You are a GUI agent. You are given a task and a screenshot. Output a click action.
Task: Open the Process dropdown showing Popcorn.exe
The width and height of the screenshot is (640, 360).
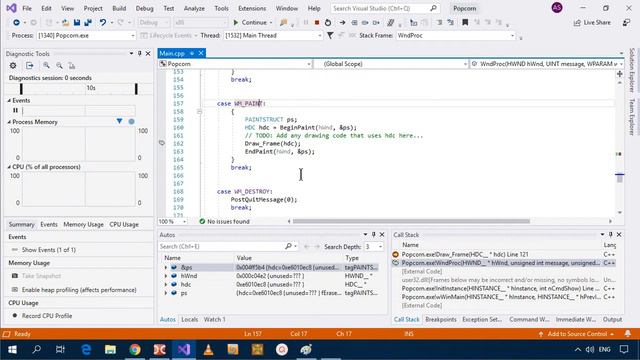(86, 36)
